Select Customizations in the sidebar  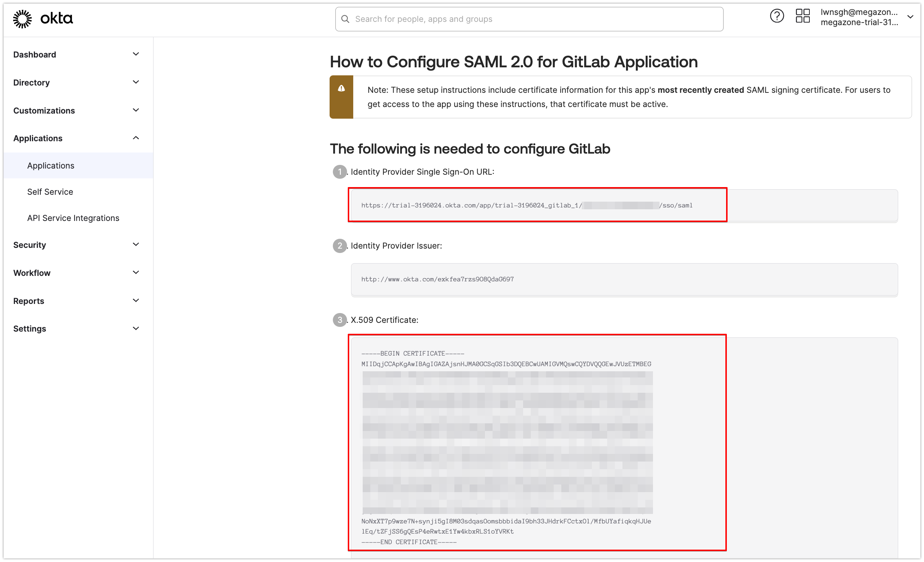point(44,111)
